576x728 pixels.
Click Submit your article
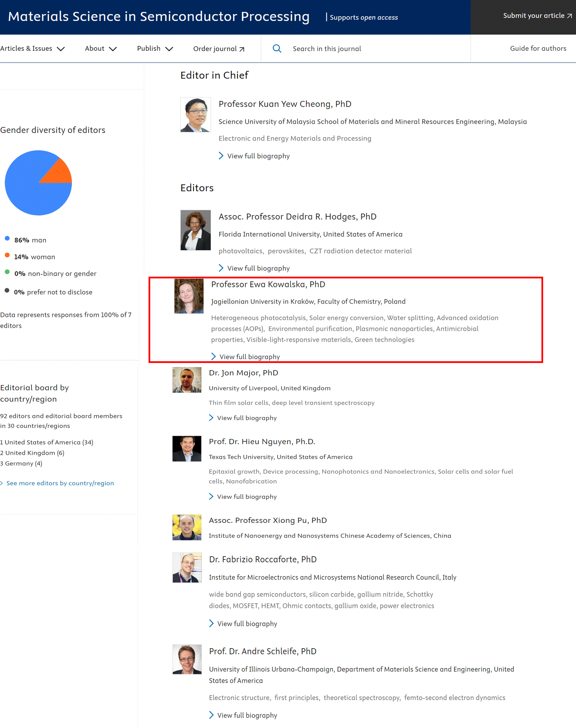point(537,16)
